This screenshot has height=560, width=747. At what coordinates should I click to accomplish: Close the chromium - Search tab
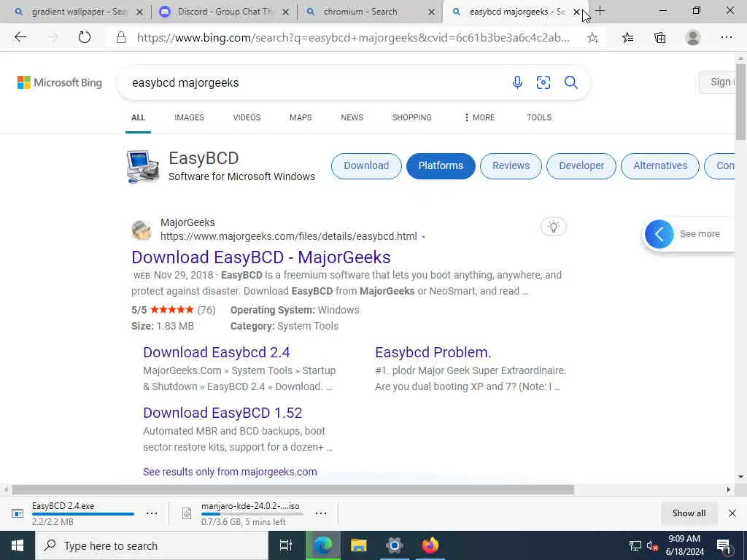[432, 12]
